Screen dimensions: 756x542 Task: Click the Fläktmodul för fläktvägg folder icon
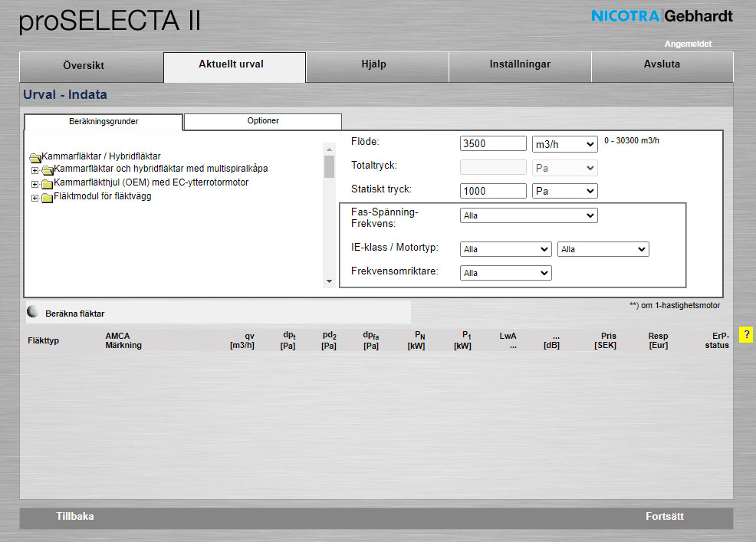point(47,198)
